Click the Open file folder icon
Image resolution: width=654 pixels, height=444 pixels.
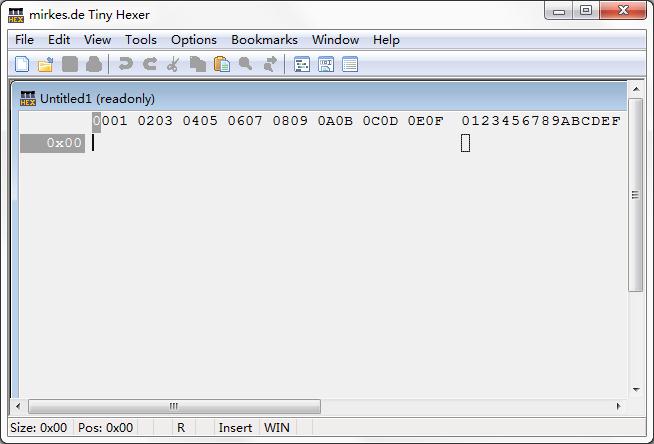46,64
